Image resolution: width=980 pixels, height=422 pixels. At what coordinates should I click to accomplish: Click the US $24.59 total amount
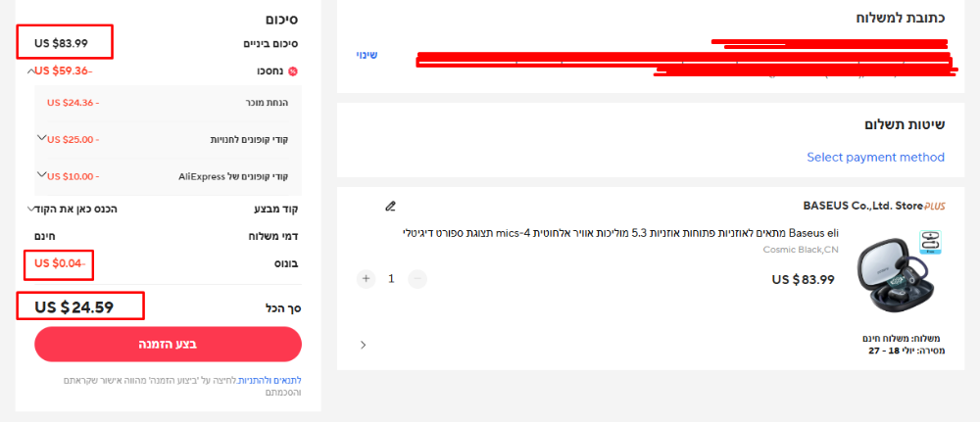click(x=74, y=307)
